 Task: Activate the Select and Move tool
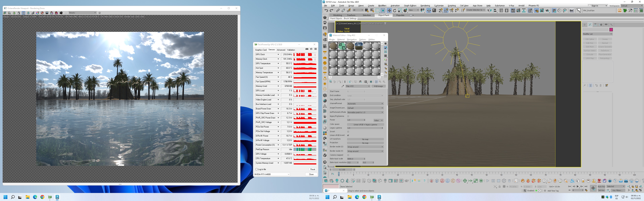pos(389,11)
